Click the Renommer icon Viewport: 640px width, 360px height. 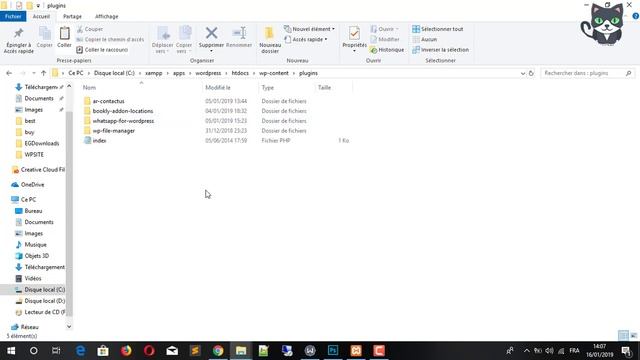(x=239, y=38)
